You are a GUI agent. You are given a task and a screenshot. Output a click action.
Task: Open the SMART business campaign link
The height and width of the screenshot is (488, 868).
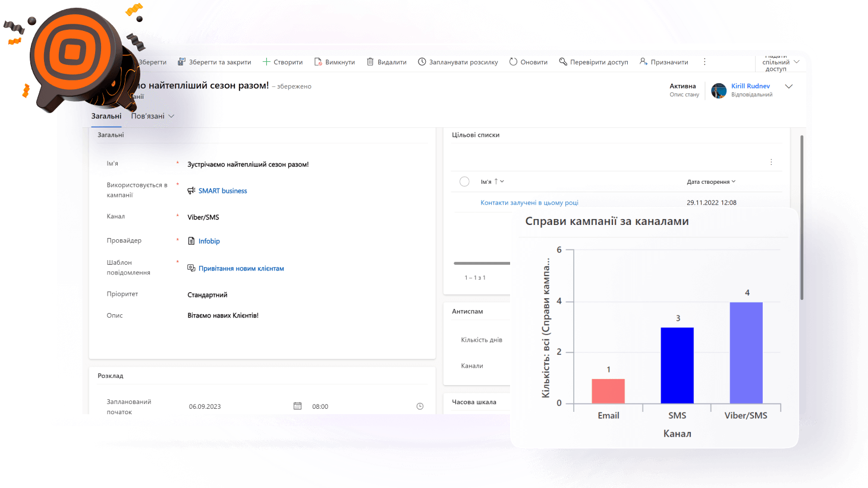pyautogui.click(x=222, y=191)
